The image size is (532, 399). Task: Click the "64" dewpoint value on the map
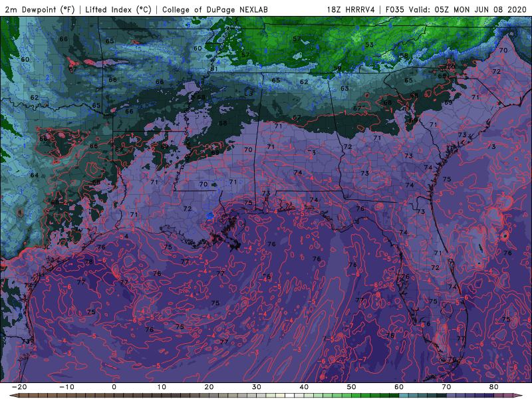(x=35, y=175)
